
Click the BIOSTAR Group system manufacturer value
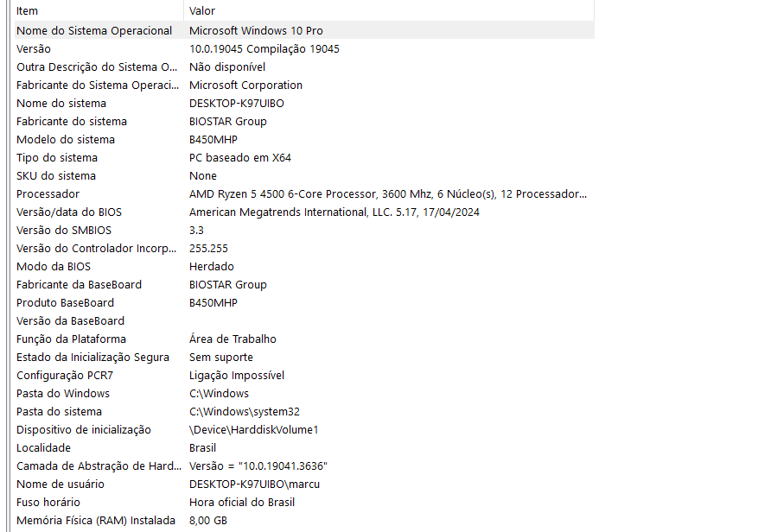coord(228,122)
